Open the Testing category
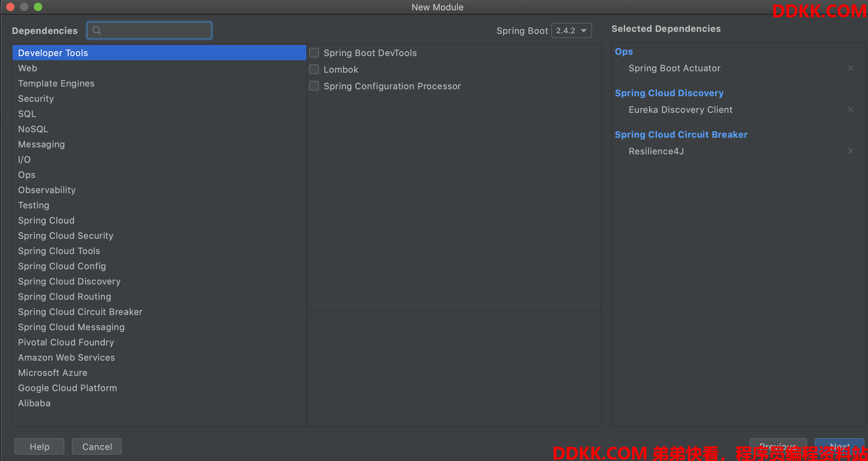Screen dimensions: 868x461 click(159, 205)
